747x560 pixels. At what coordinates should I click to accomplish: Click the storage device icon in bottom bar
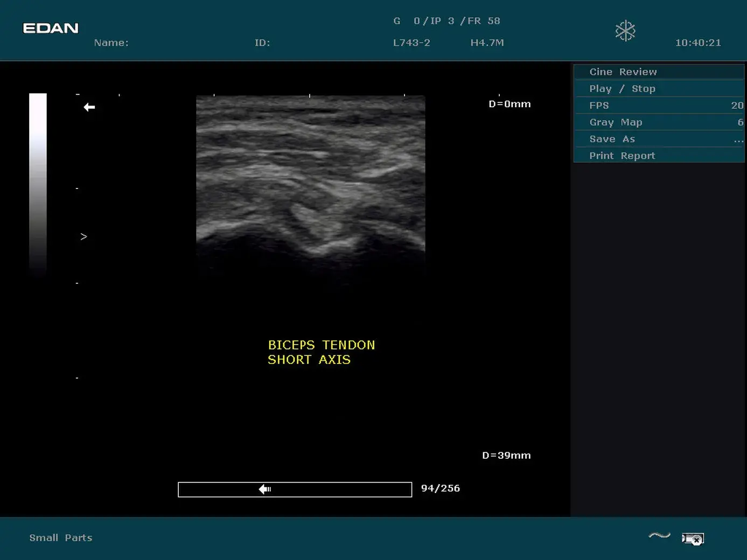693,538
